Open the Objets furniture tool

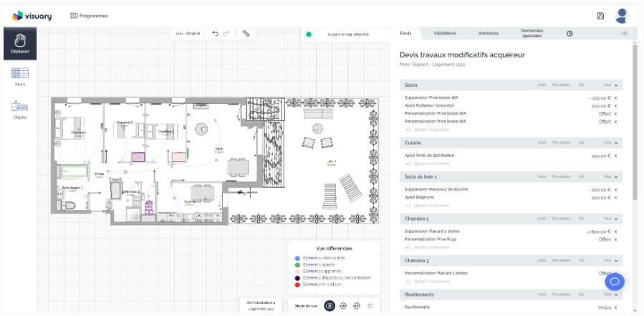click(20, 110)
